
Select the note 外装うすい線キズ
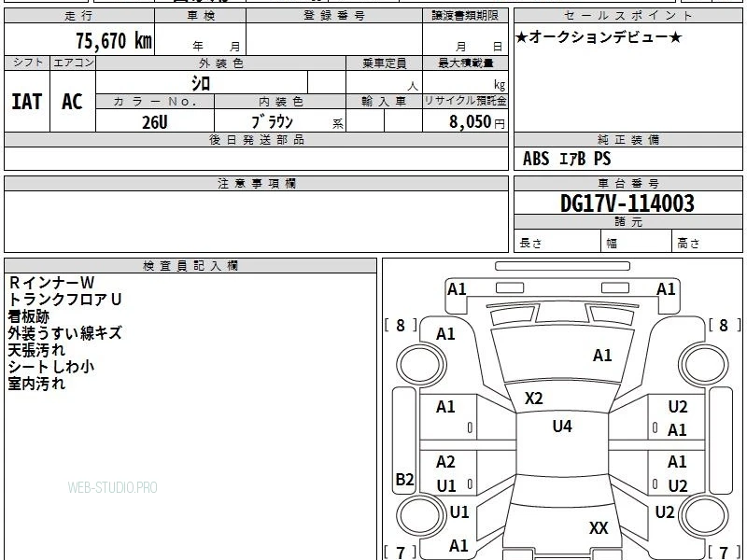click(x=65, y=333)
